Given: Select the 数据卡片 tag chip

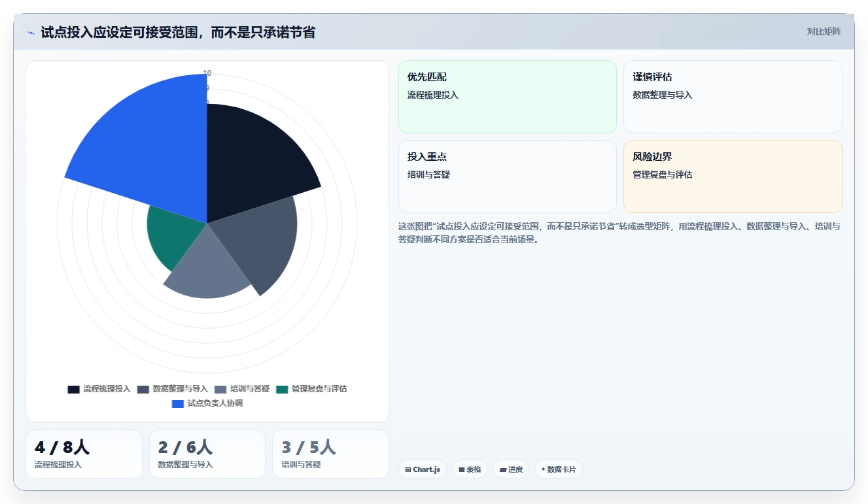Looking at the screenshot, I should pos(559,469).
